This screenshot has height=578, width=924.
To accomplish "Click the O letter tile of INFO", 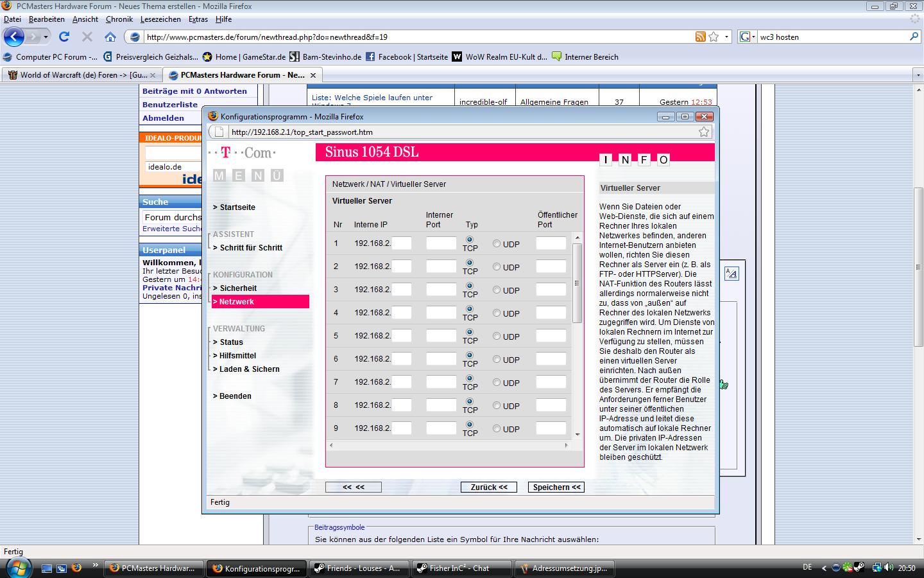I will click(x=663, y=160).
